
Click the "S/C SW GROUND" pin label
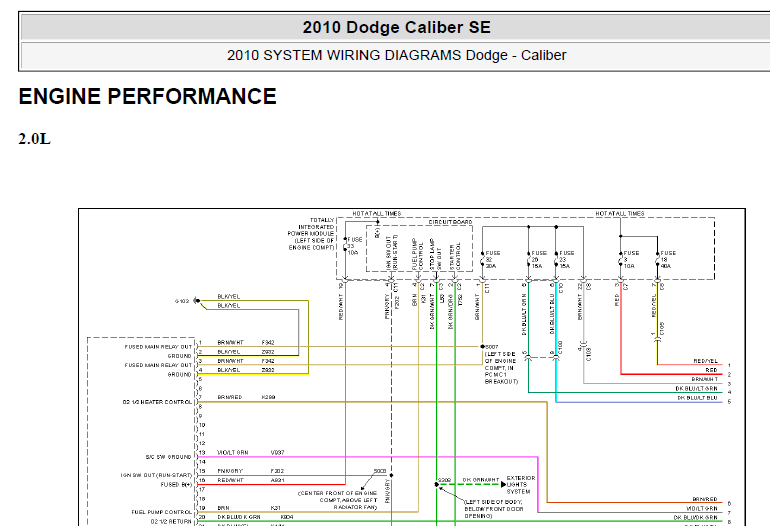click(x=168, y=457)
